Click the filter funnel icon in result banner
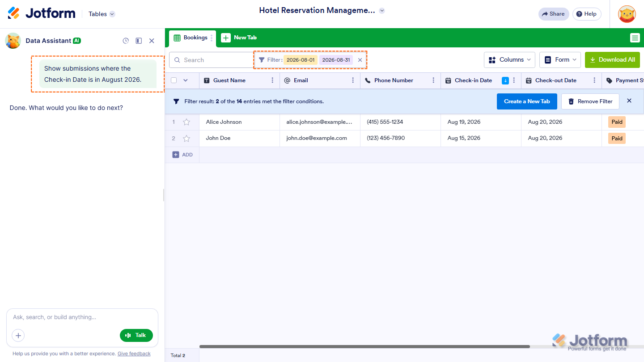This screenshot has height=362, width=644. [176, 101]
